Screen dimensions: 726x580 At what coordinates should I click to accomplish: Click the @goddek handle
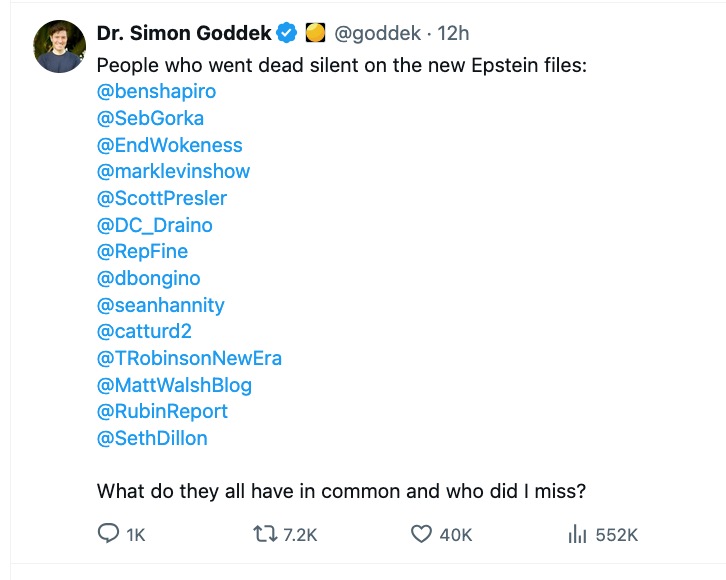pos(376,34)
